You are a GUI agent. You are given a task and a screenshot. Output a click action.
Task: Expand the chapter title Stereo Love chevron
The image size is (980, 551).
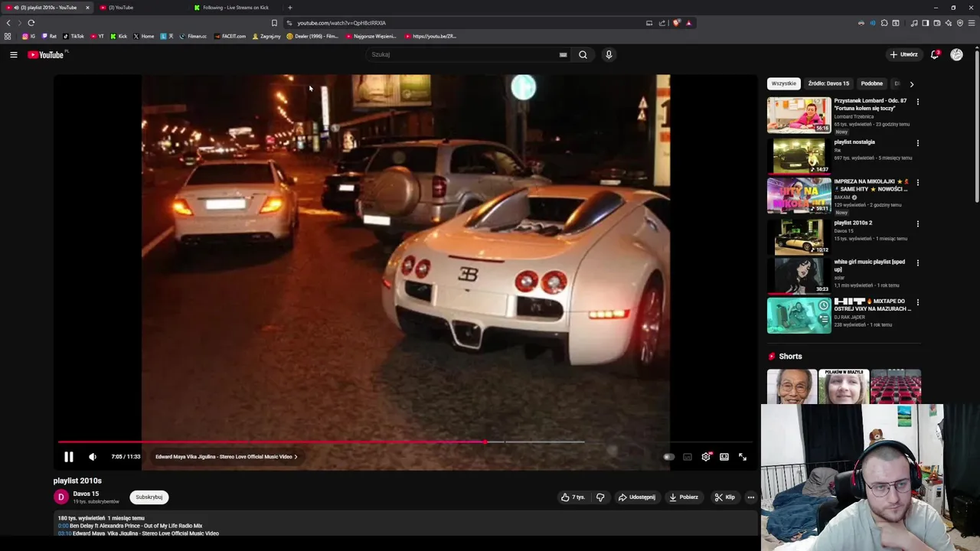click(296, 457)
